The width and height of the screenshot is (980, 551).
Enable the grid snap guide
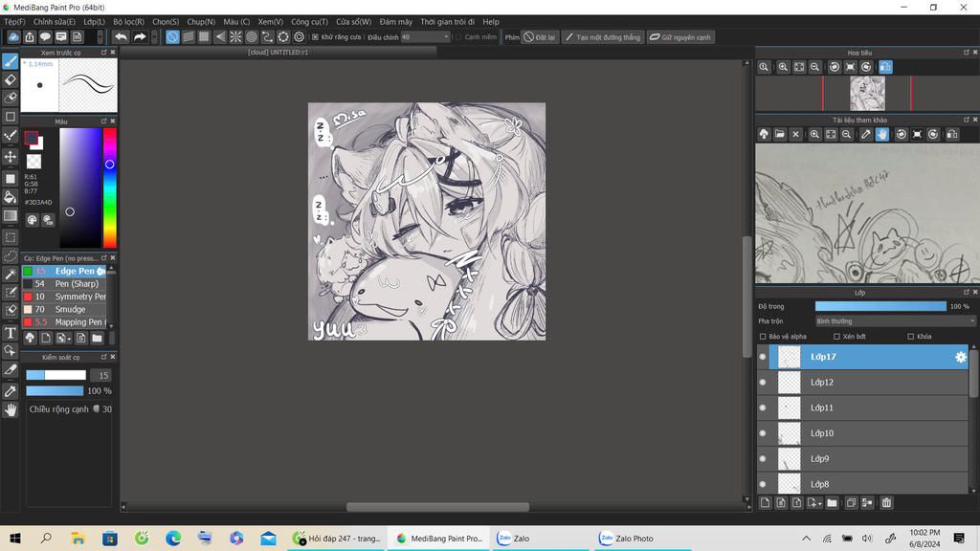pos(204,37)
